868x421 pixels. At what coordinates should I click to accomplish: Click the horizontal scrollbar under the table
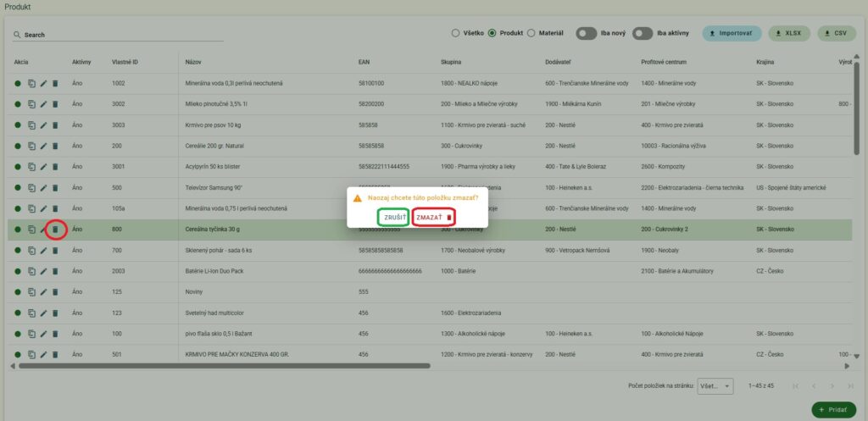click(224, 366)
